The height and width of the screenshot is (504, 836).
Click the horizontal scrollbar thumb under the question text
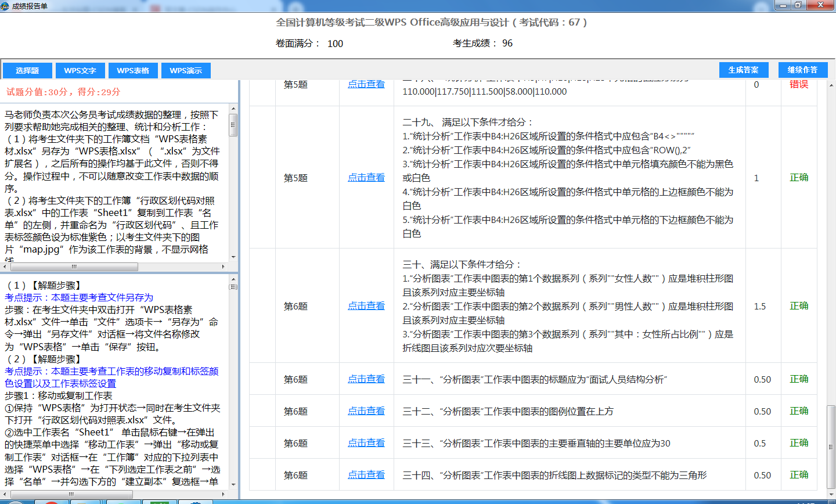(74, 267)
